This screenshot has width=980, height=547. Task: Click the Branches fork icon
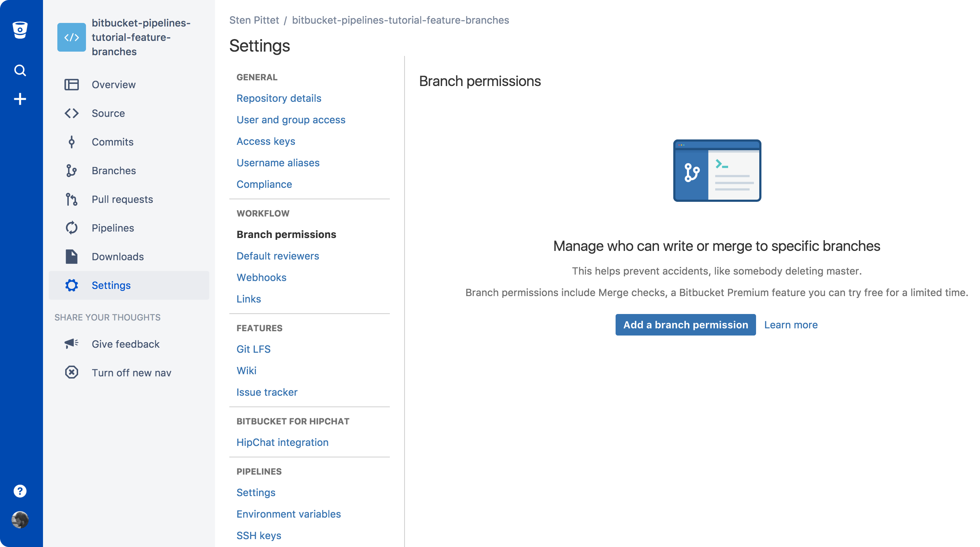(x=72, y=171)
